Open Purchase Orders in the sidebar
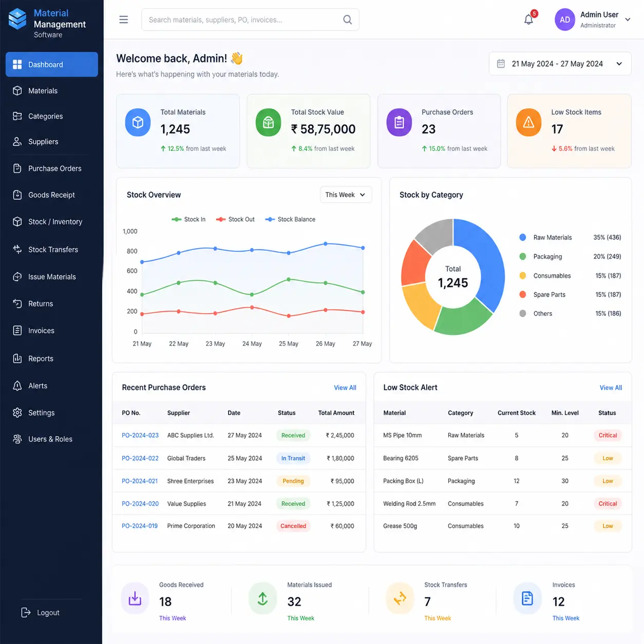 point(52,168)
